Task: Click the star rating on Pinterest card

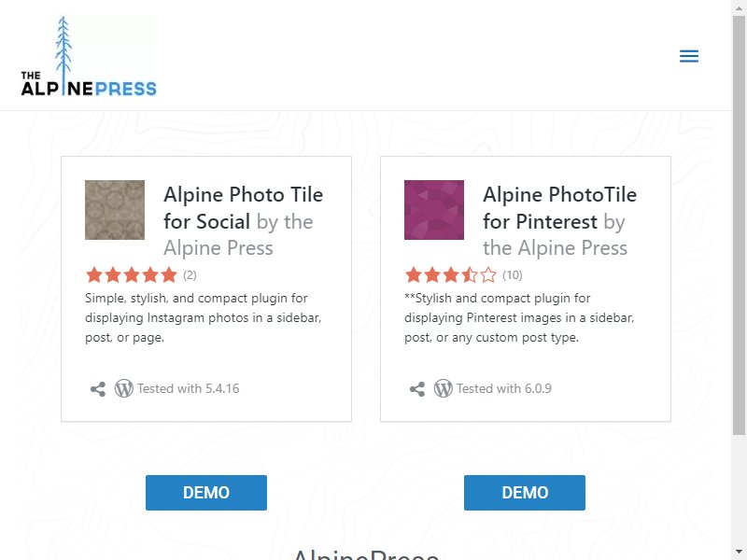Action: 451,274
